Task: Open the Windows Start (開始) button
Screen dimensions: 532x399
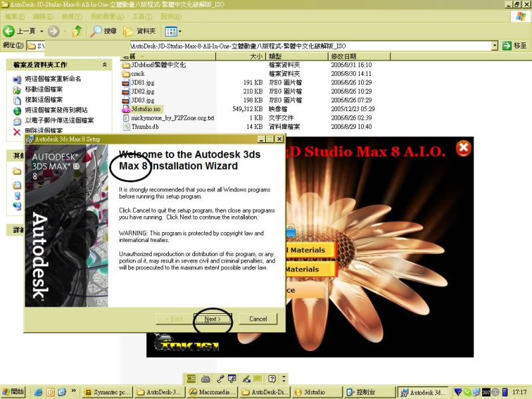Action: coord(13,392)
